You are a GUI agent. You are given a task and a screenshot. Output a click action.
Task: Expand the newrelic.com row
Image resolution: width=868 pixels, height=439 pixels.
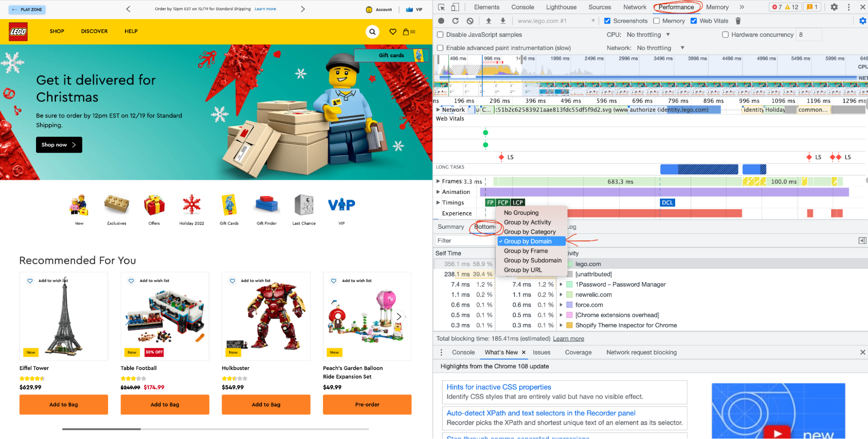(561, 295)
